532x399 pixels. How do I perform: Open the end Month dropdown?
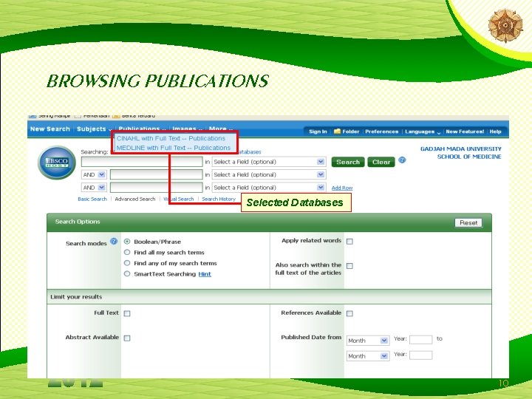368,356
